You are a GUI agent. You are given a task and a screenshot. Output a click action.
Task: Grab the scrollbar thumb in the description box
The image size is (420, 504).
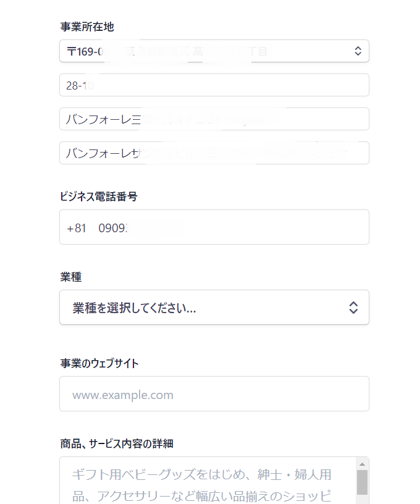(x=363, y=482)
